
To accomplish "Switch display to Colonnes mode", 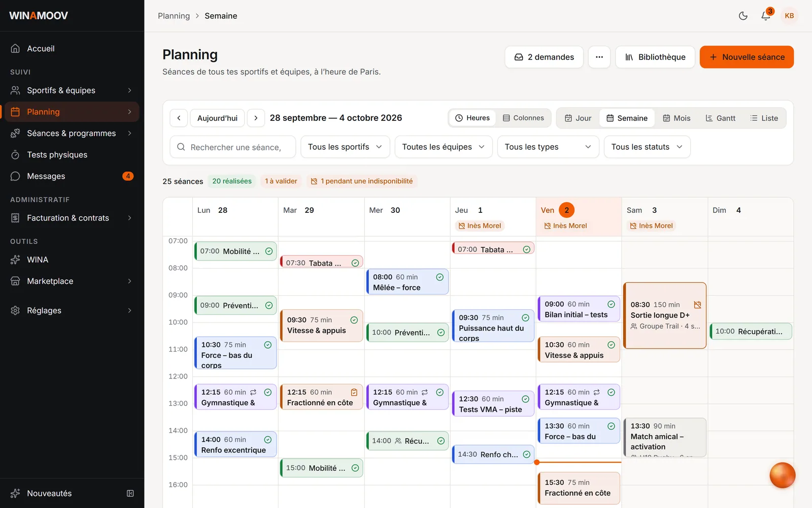I will 523,118.
